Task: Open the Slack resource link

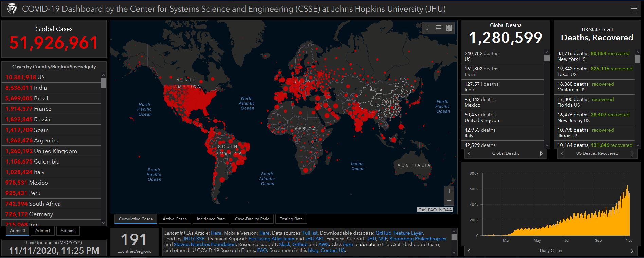Action: point(285,244)
